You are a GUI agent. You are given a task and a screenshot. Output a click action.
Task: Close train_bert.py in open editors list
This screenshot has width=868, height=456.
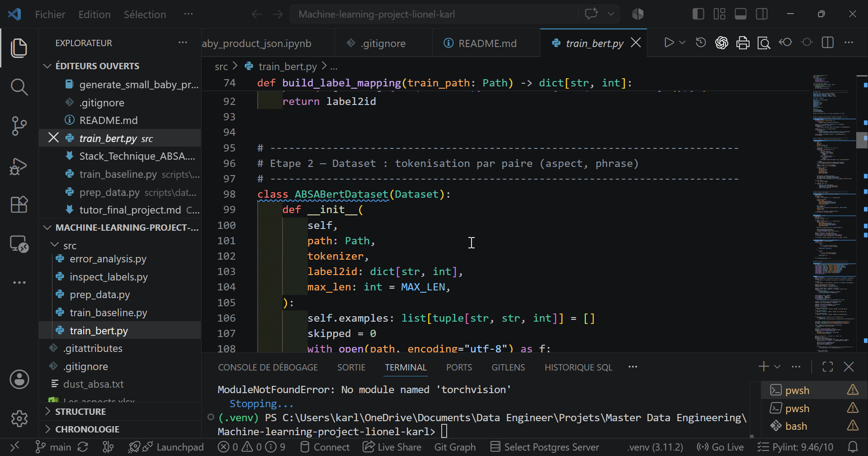pyautogui.click(x=53, y=138)
